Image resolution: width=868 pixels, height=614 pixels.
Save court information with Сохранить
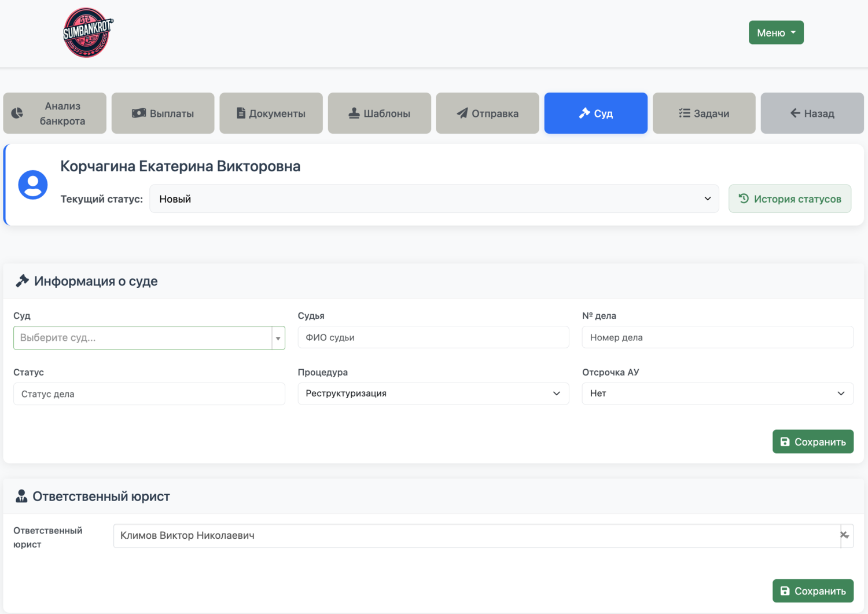coord(813,442)
